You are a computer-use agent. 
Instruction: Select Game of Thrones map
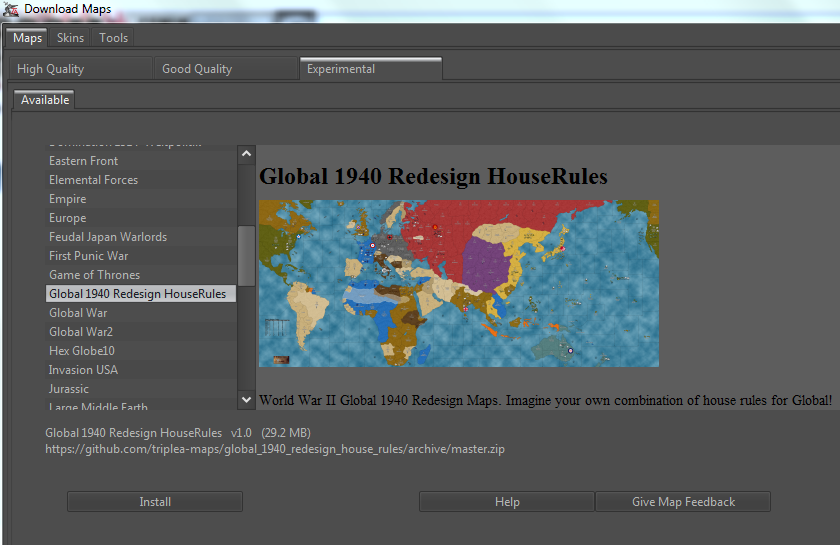click(x=140, y=275)
